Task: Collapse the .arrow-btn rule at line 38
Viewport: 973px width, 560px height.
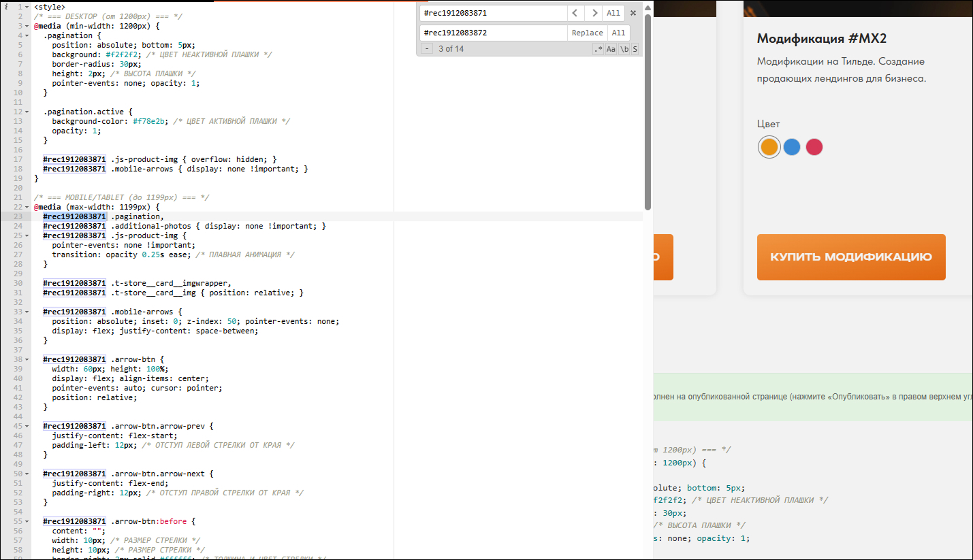Action: coord(27,359)
